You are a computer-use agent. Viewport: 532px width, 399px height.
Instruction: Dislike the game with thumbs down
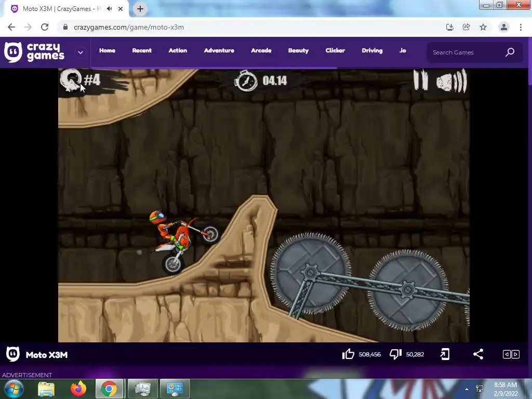[x=395, y=354]
